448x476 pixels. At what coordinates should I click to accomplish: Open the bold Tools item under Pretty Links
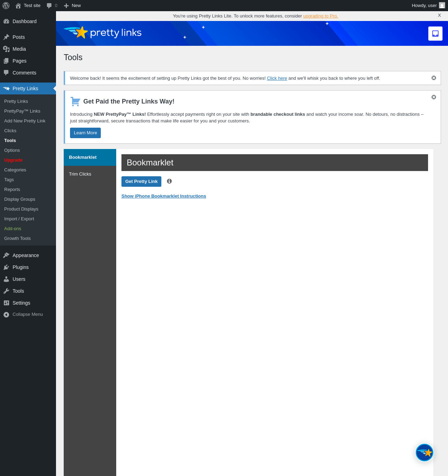point(10,141)
